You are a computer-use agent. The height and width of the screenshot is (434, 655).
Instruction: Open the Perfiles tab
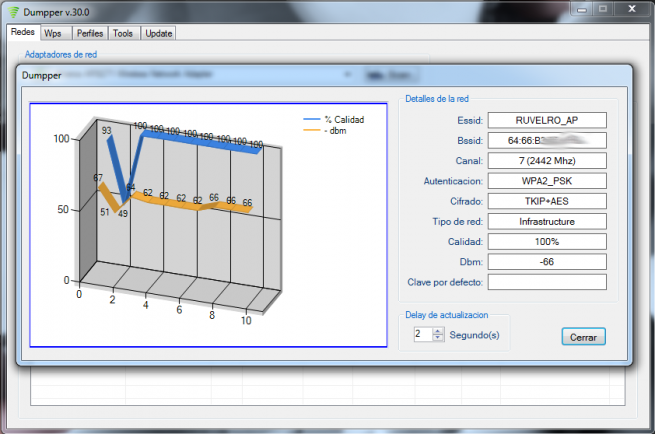coord(87,33)
